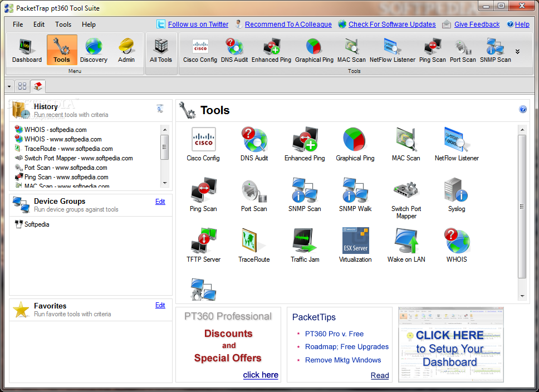Select WHOIS - www.softpedia.com history entry
The height and width of the screenshot is (392, 539).
pos(58,139)
